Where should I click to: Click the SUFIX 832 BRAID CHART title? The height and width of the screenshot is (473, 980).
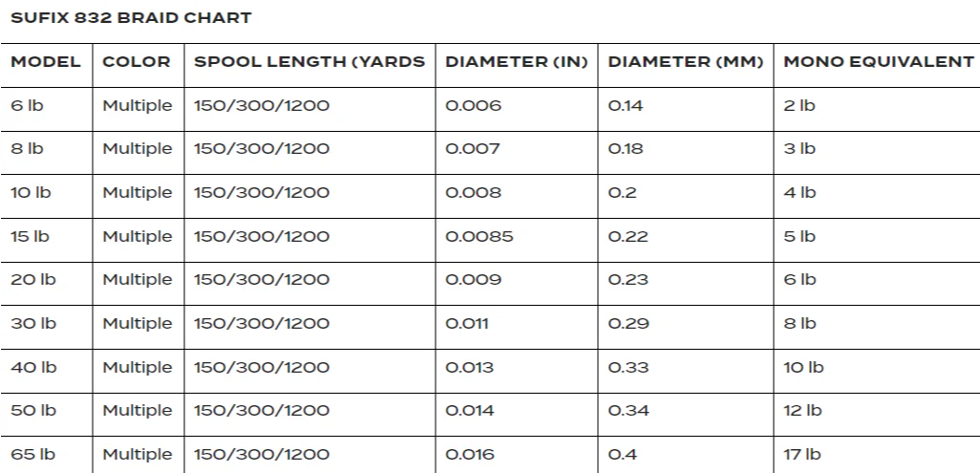click(131, 18)
